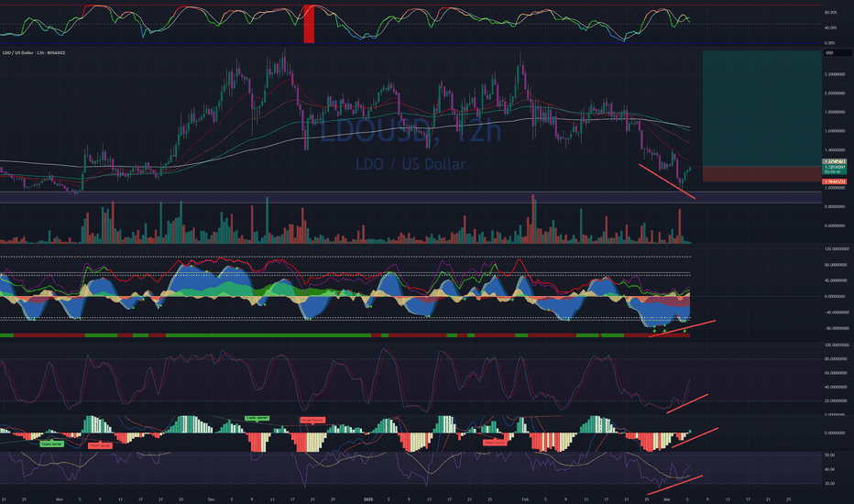Click the Dec label on the time axis
854x504 pixels.
click(x=212, y=499)
